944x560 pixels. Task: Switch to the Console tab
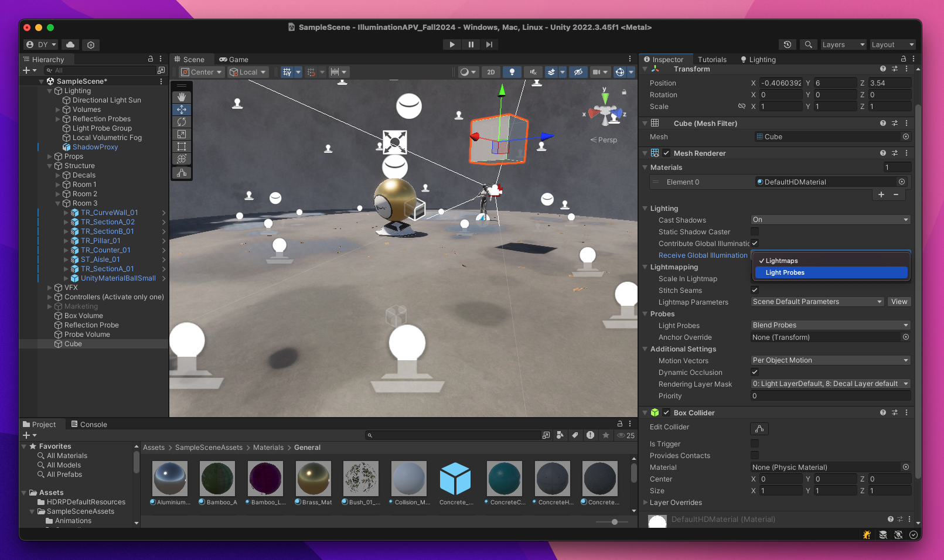(88, 424)
